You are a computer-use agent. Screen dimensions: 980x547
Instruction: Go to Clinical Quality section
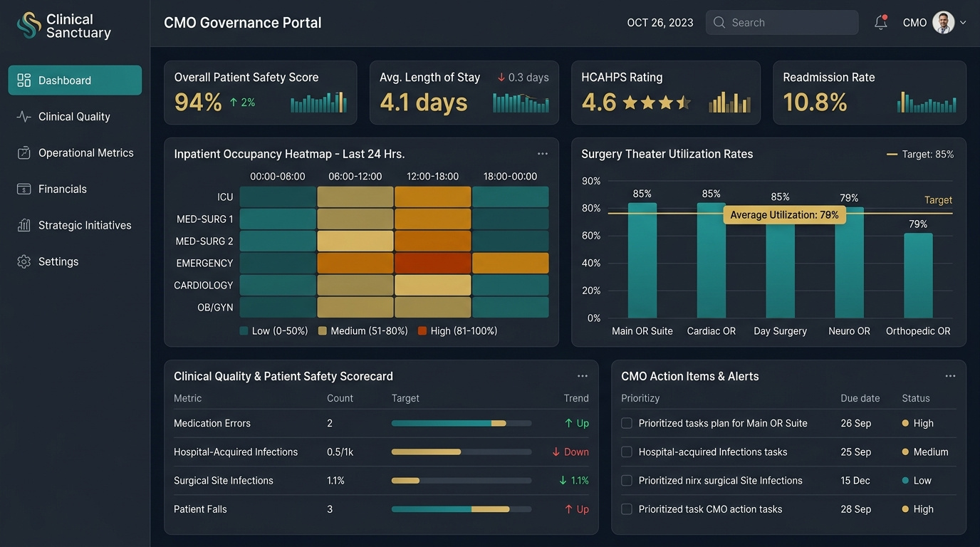click(75, 116)
